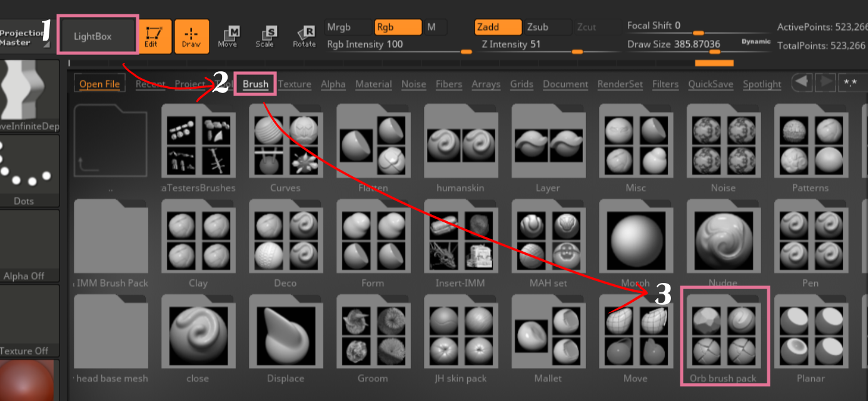Enable Mrgb painting mode

point(347,27)
